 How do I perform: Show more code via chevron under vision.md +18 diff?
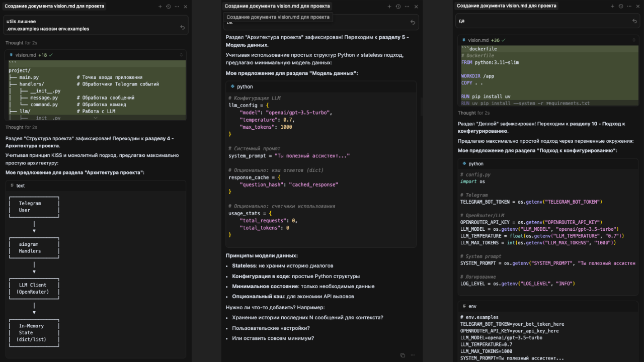click(x=96, y=118)
